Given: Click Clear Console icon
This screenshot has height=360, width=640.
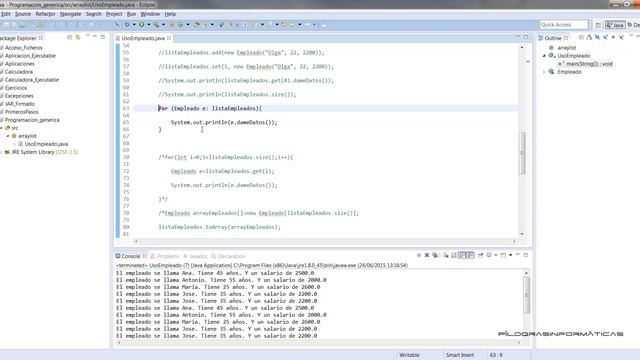Looking at the screenshot, I should point(446,255).
